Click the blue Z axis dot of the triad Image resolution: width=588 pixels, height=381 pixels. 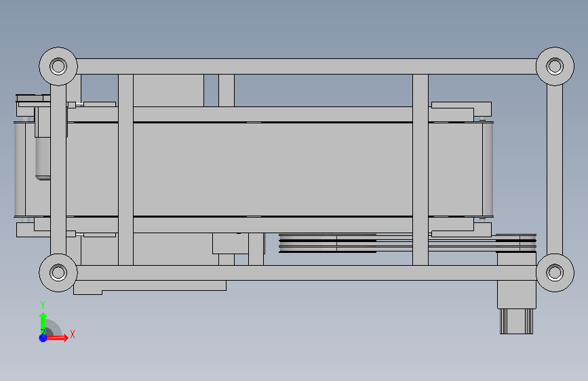(43, 338)
